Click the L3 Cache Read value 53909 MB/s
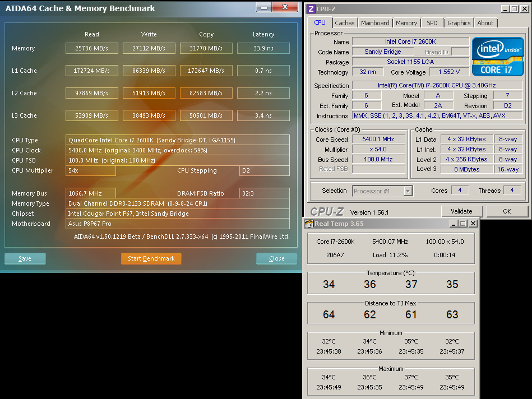The width and height of the screenshot is (532, 399). (x=91, y=115)
